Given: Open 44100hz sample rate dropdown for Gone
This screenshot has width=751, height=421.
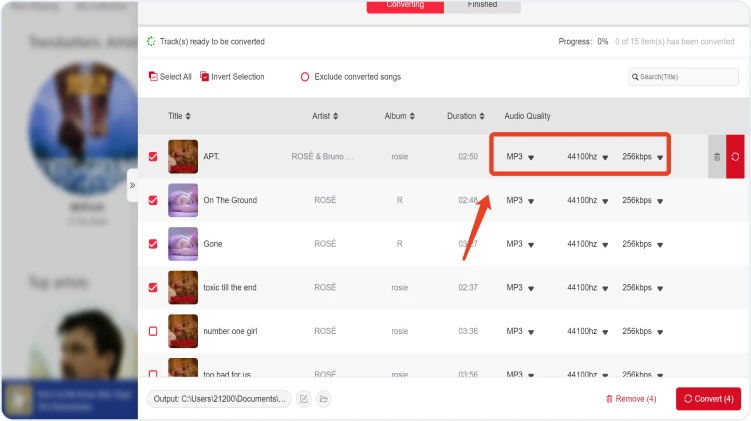Looking at the screenshot, I should click(605, 244).
